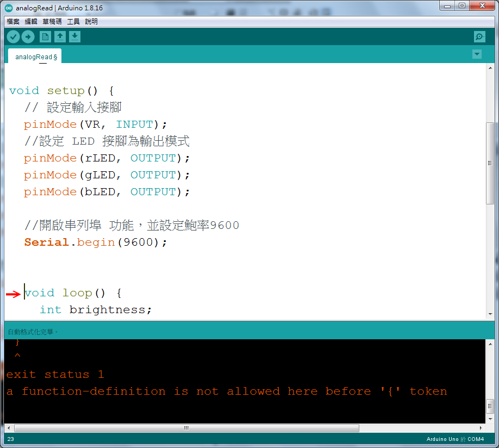Click the 'pinMode(rLED, OUTPUT);' line
This screenshot has width=499, height=448.
pos(107,158)
